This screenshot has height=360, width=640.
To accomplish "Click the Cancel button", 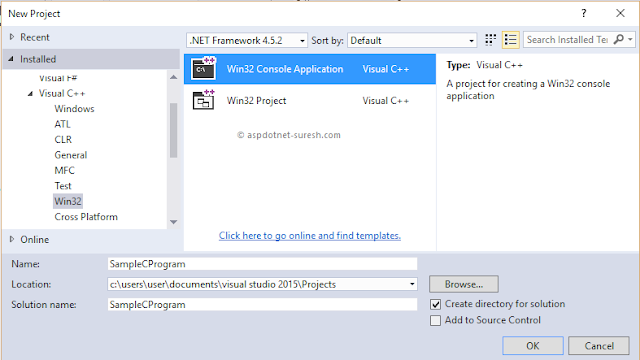I will 599,346.
